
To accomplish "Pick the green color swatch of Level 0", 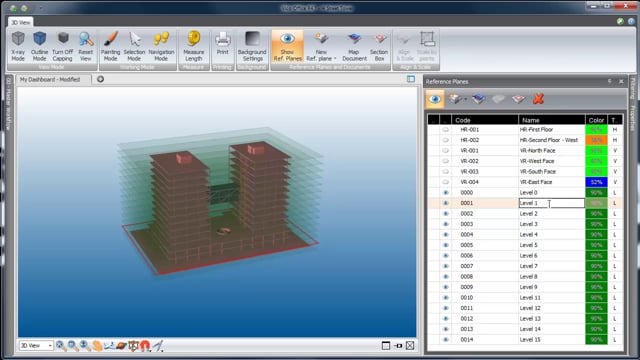I will tap(596, 193).
